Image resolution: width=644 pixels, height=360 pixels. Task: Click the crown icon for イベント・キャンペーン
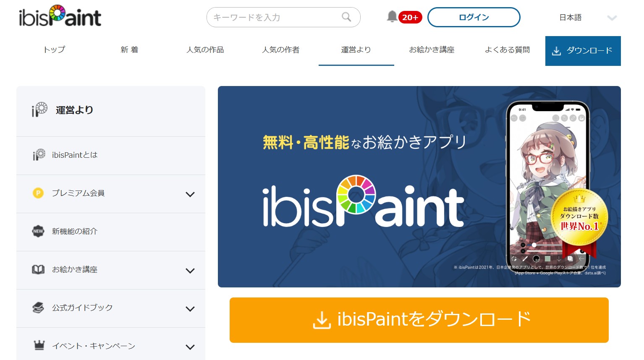pyautogui.click(x=39, y=345)
